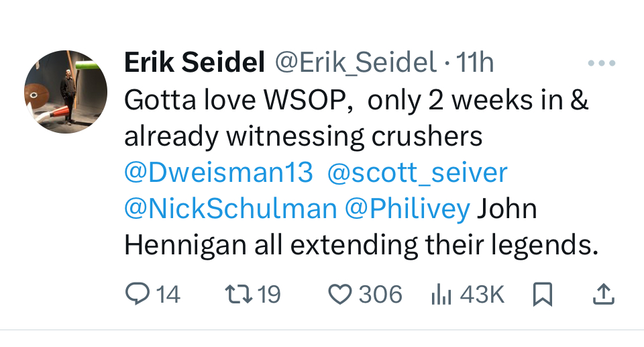Bookmark this tweet
Screen dimensions: 644x347
541,295
